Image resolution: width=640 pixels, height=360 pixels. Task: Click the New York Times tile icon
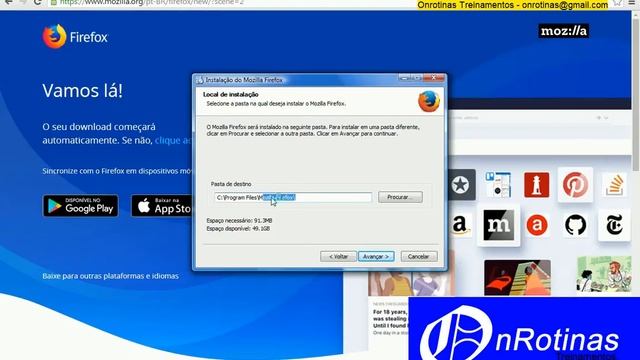coord(614,225)
